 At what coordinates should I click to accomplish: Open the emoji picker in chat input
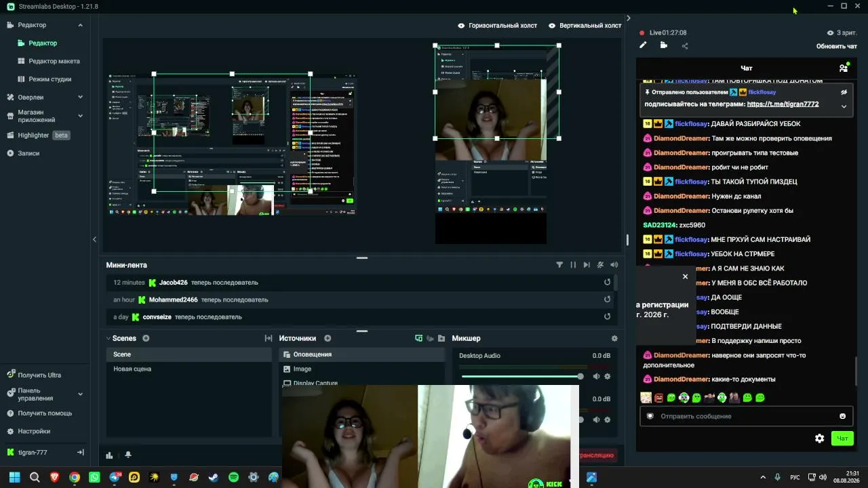coord(842,416)
